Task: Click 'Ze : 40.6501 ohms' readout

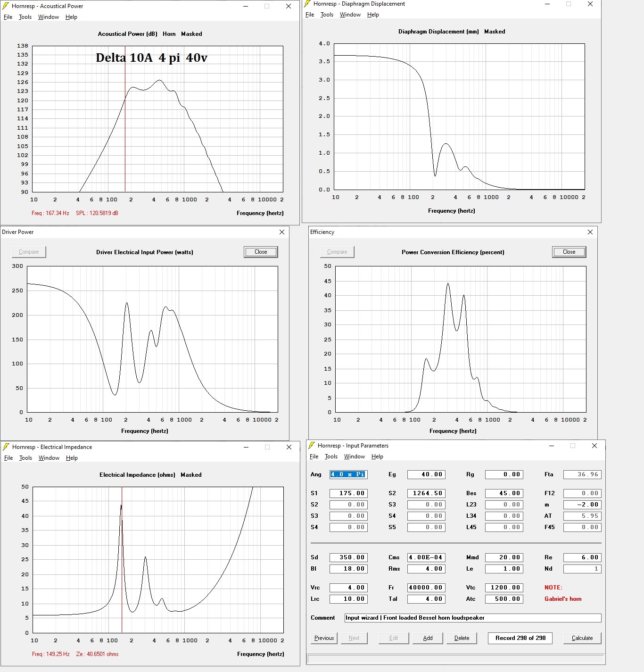Action: coord(97,654)
